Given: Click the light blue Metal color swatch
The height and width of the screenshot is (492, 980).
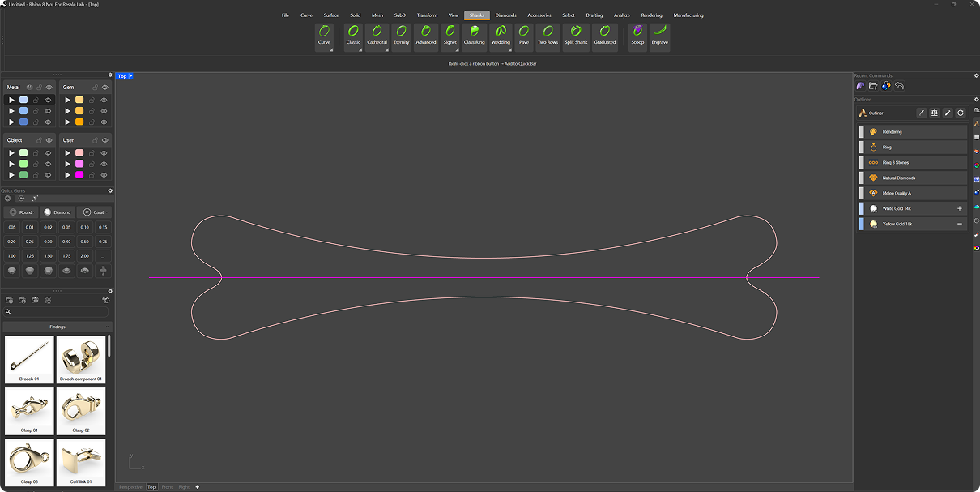Looking at the screenshot, I should [x=23, y=100].
